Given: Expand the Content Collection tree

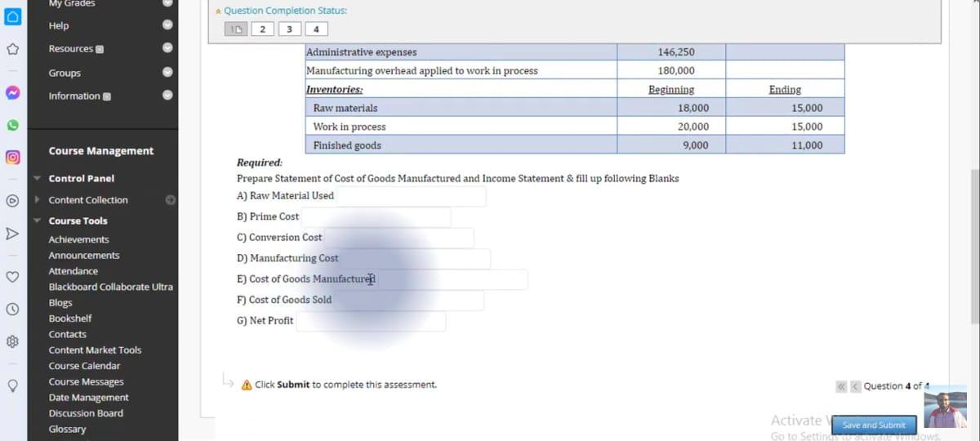Looking at the screenshot, I should point(37,199).
